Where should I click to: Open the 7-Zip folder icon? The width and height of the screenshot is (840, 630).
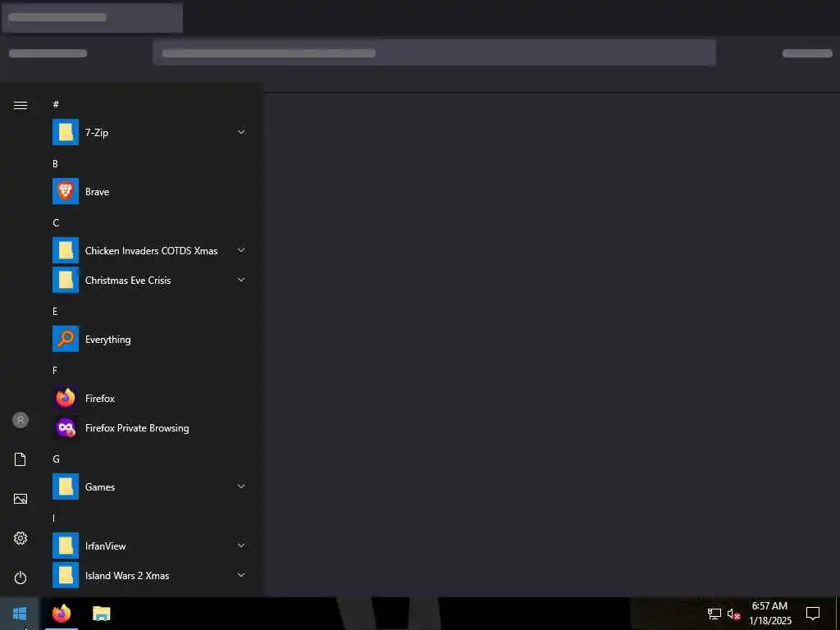click(66, 132)
